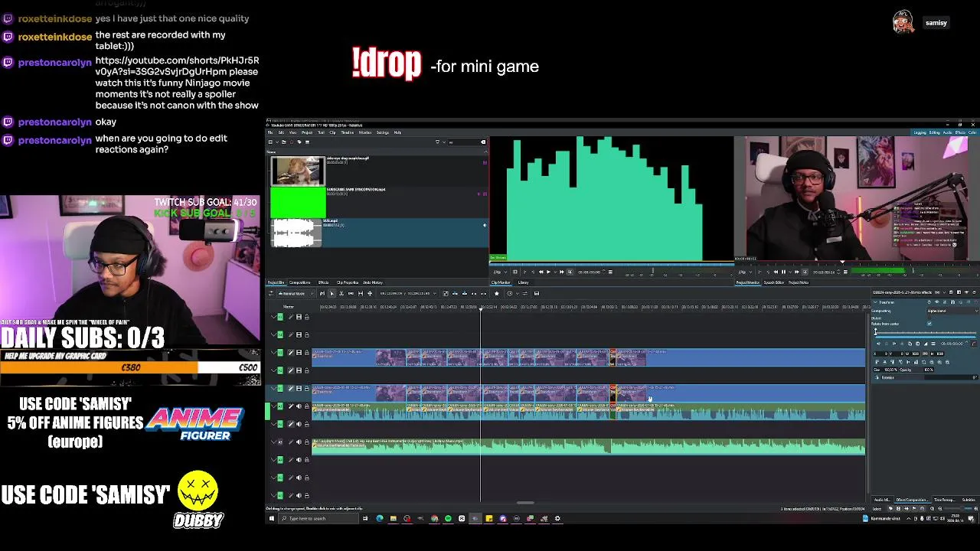Mute the lofi hip hop music track

point(299,442)
